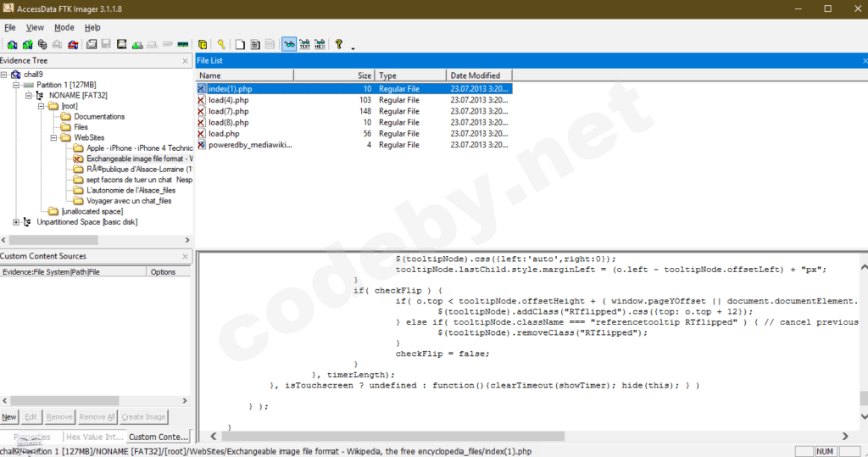Screen dimensions: 868x457
Task: Expand the Unpartitioned Space node
Action: [16, 221]
